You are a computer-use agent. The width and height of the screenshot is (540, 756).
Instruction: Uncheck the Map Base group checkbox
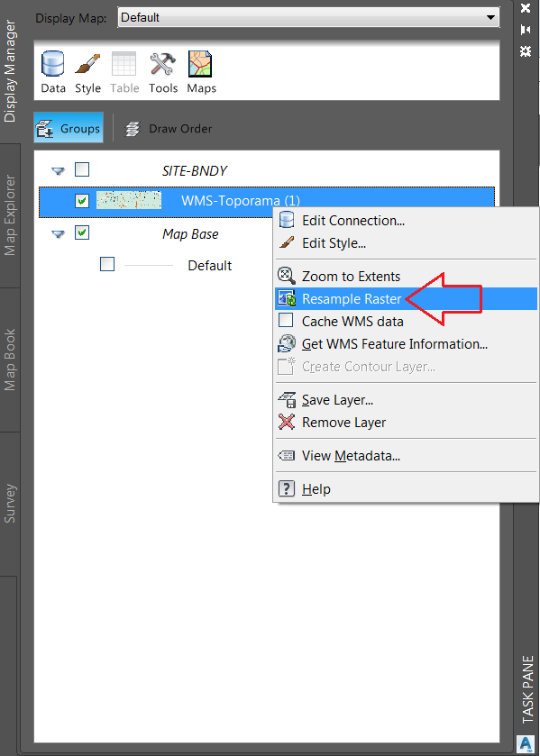[82, 233]
